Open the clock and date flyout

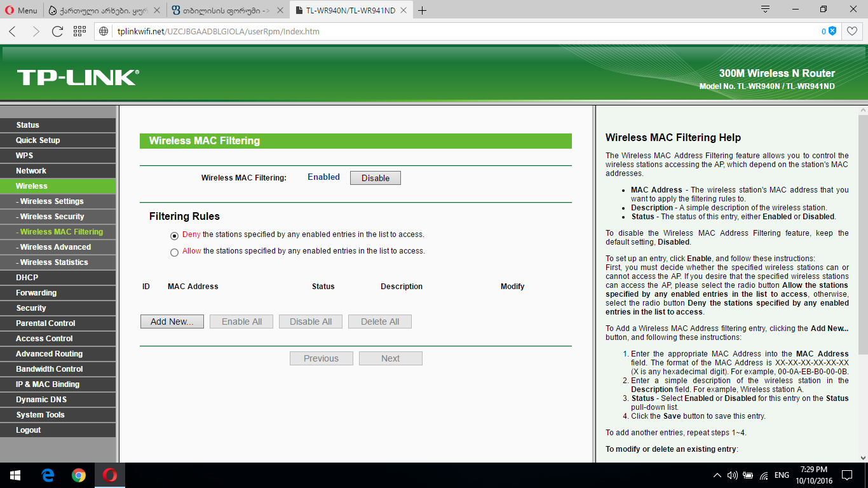click(813, 475)
